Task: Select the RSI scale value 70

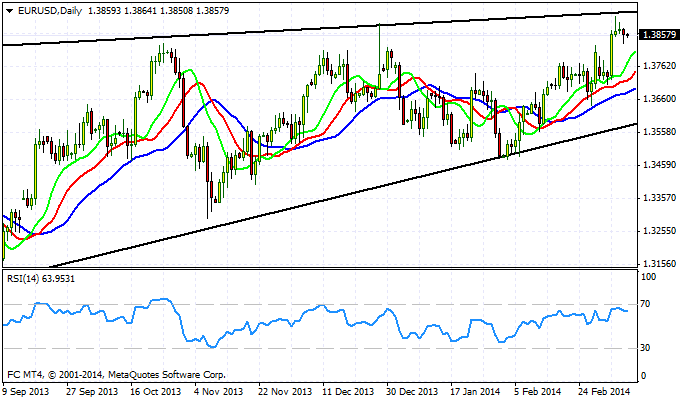Action: tap(645, 304)
